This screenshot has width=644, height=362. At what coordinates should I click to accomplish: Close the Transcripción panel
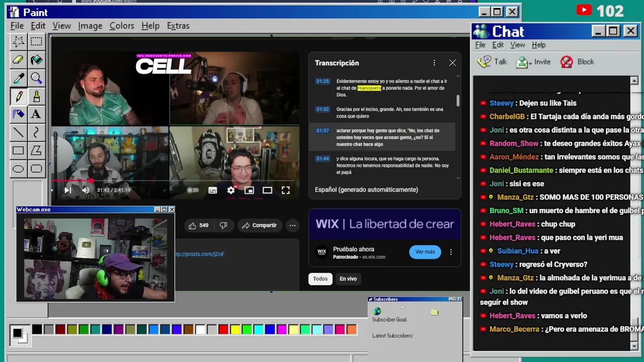[x=452, y=63]
